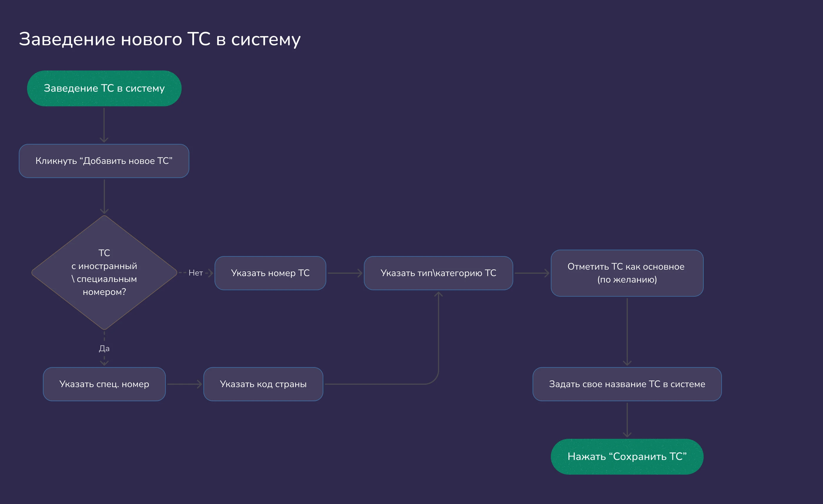Click the 'Указать номер ТС' step

(x=270, y=273)
